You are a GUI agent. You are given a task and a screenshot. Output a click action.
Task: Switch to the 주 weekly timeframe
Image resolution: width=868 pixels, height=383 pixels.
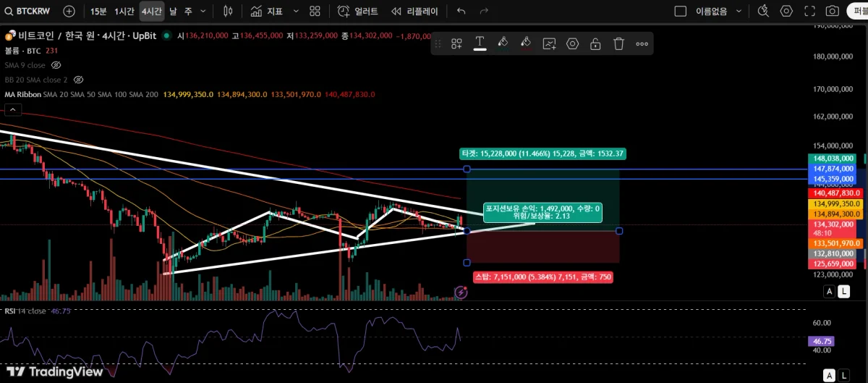pos(187,11)
